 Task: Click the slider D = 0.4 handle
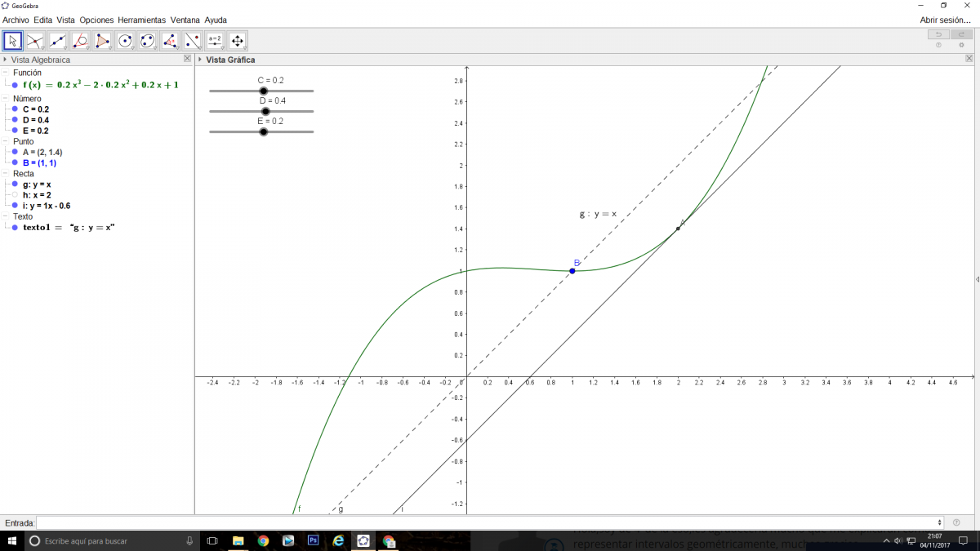(x=265, y=111)
